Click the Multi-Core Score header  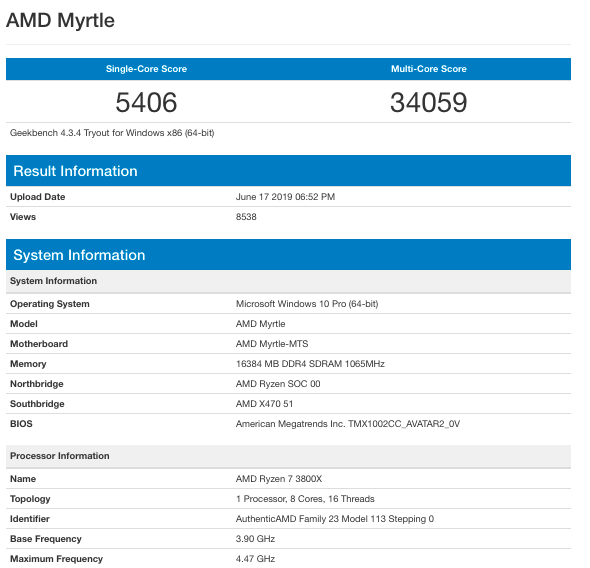(x=429, y=69)
